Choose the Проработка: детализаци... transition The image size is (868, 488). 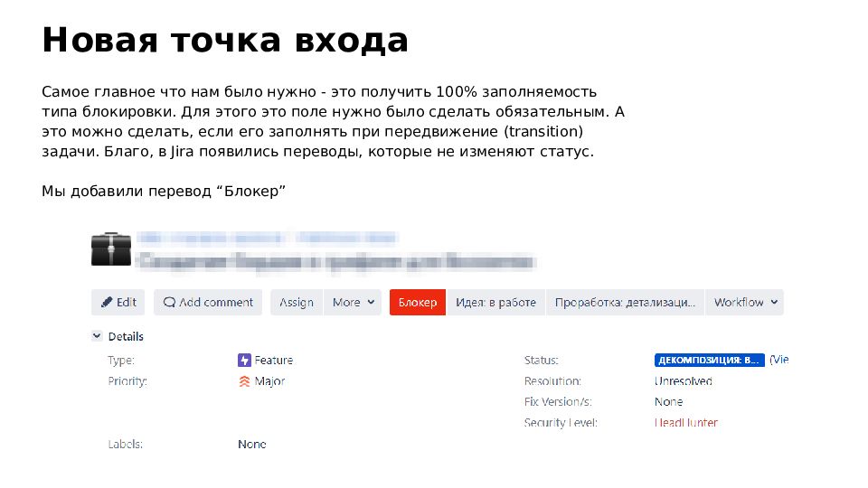(625, 303)
